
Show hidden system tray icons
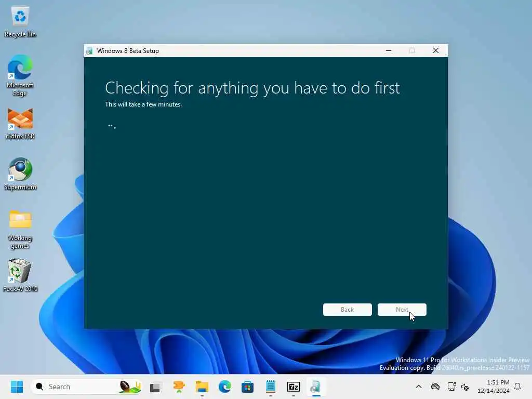coord(419,387)
